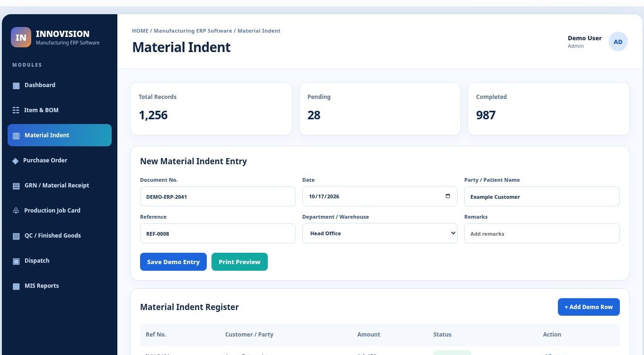Click the Status column header
This screenshot has height=355, width=644.
tap(442, 334)
